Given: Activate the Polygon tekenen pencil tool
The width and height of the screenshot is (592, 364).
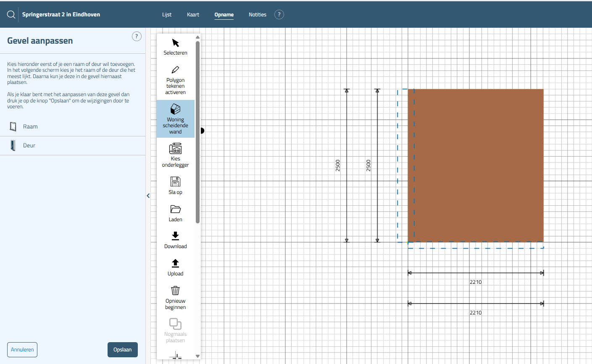Looking at the screenshot, I should (176, 70).
